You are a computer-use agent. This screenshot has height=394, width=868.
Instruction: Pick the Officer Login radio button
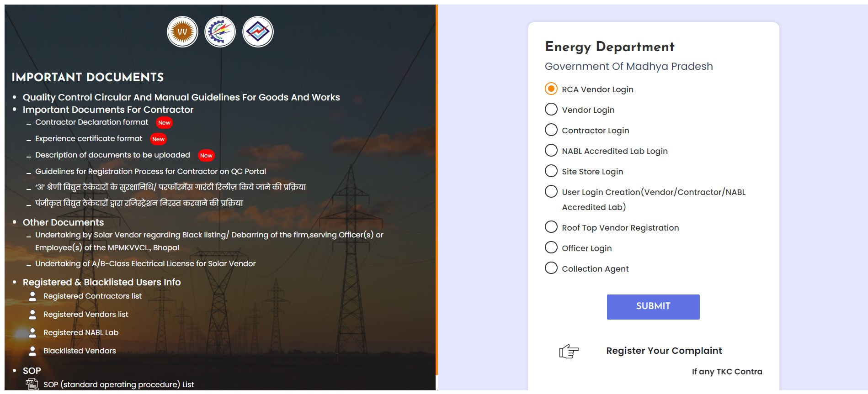point(551,248)
